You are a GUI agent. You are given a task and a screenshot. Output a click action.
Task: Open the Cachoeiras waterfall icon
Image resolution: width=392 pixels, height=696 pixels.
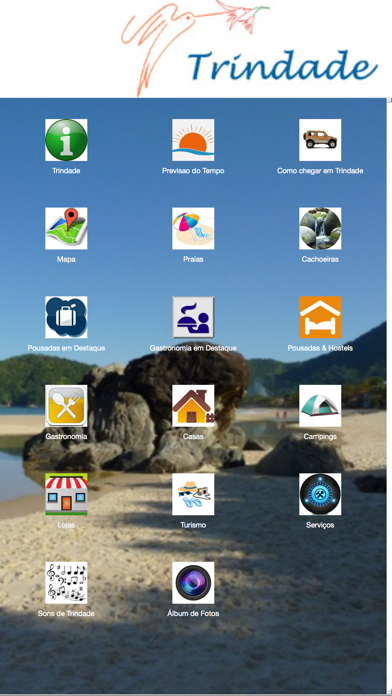pyautogui.click(x=320, y=229)
